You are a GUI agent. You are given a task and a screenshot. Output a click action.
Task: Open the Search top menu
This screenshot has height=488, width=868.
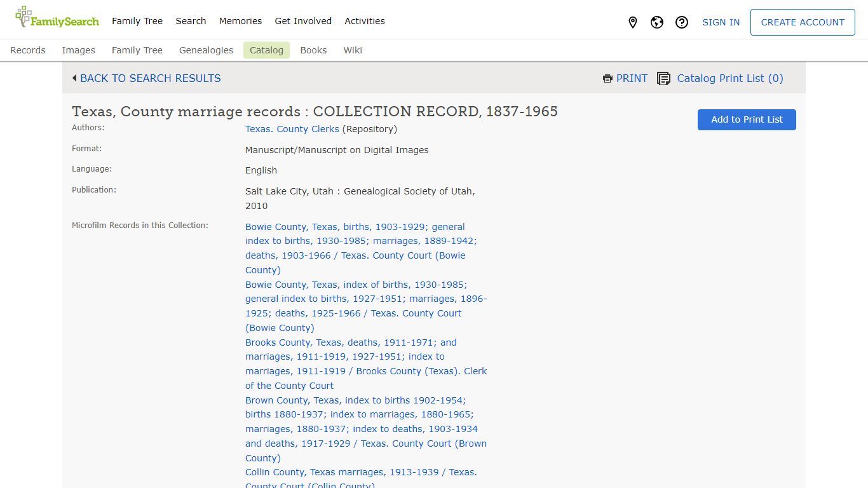[x=191, y=21]
